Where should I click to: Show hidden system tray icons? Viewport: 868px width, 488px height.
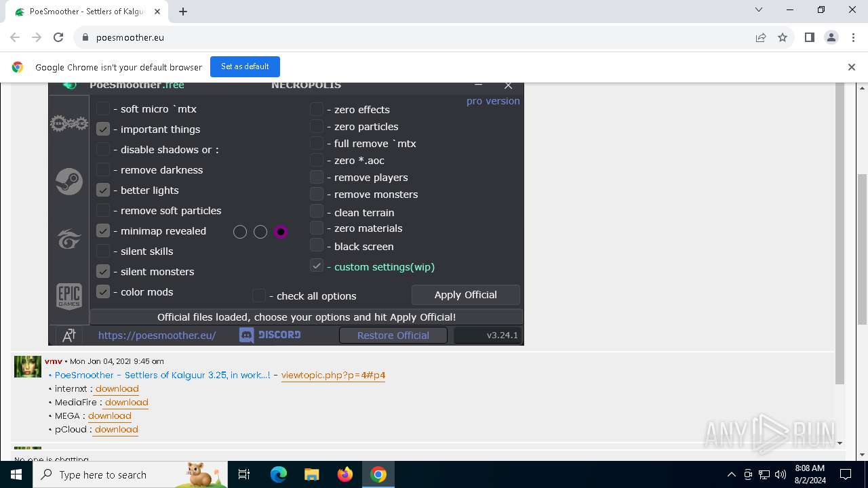[x=731, y=474]
